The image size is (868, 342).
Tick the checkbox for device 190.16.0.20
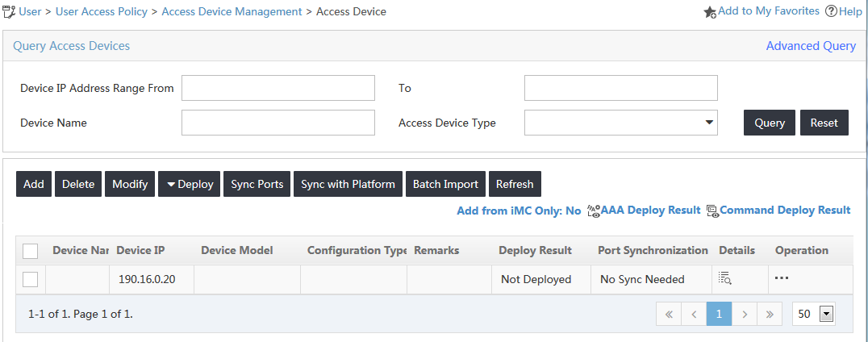31,279
